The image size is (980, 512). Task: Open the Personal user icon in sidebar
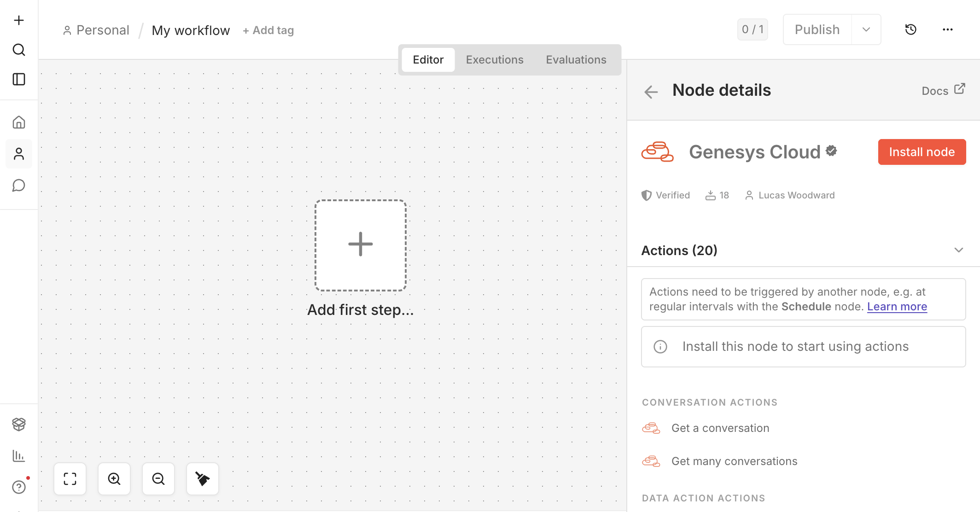click(x=19, y=154)
